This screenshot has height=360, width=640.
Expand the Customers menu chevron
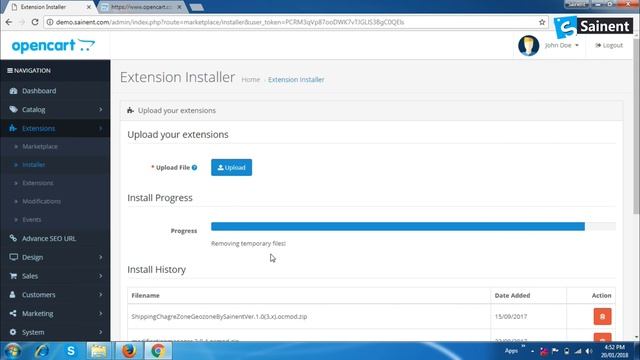click(x=100, y=295)
